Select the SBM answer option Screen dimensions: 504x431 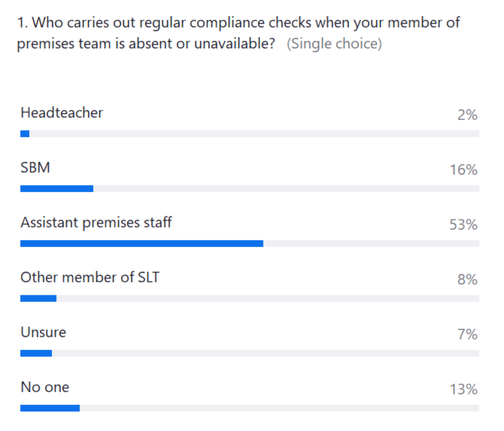coord(35,167)
